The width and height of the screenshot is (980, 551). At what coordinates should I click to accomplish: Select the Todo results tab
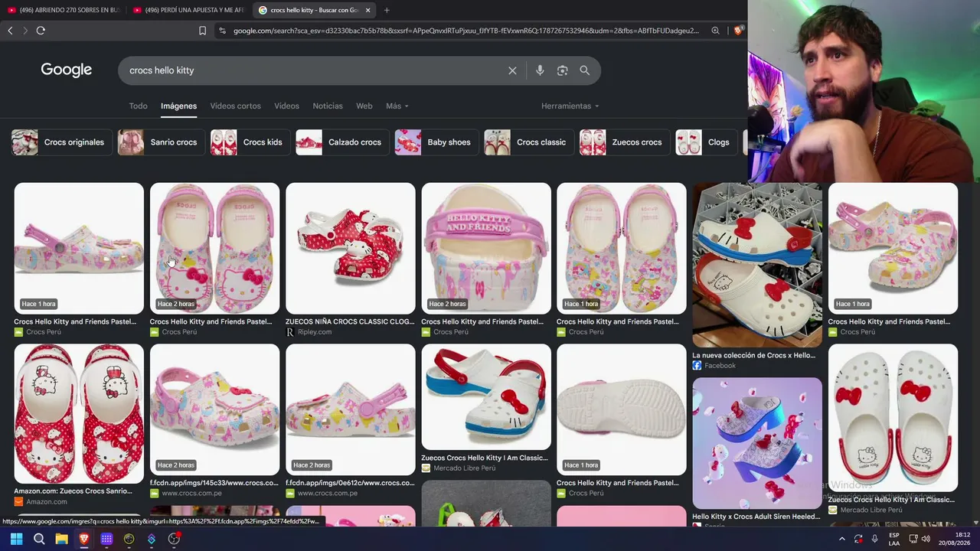pyautogui.click(x=138, y=106)
